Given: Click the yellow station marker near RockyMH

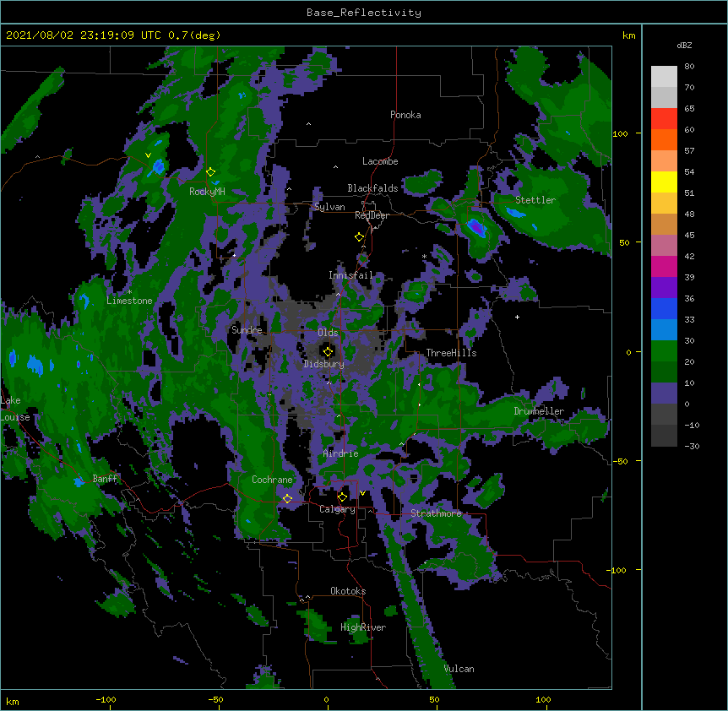Looking at the screenshot, I should [211, 171].
